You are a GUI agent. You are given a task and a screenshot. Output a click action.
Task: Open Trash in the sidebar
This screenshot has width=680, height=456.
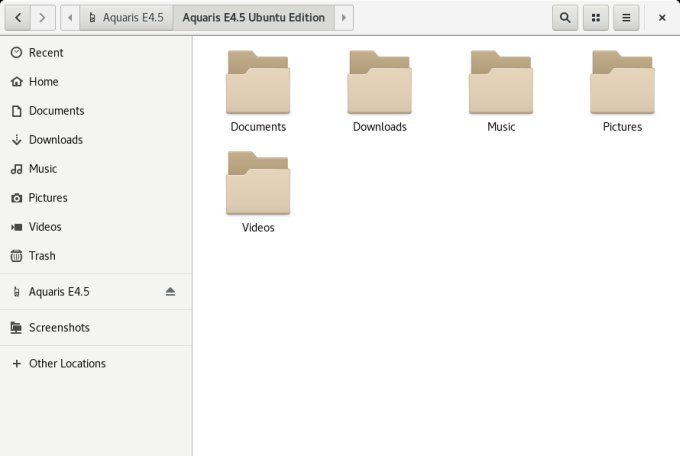click(96, 256)
